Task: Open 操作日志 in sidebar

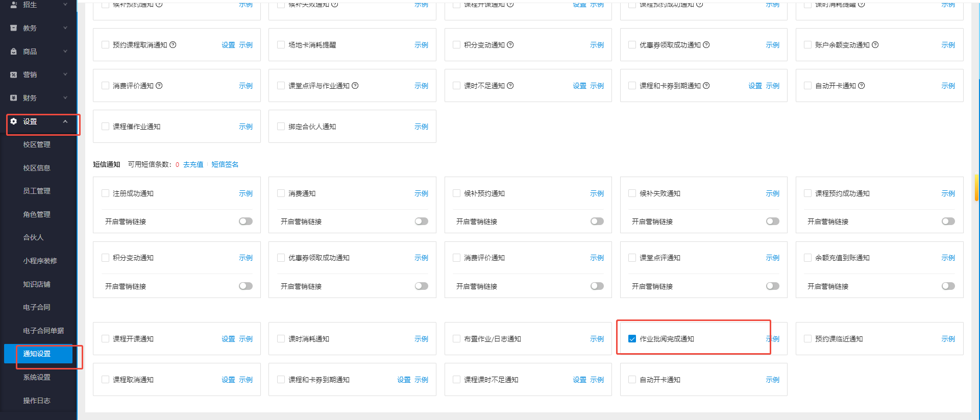Action: pyautogui.click(x=37, y=401)
